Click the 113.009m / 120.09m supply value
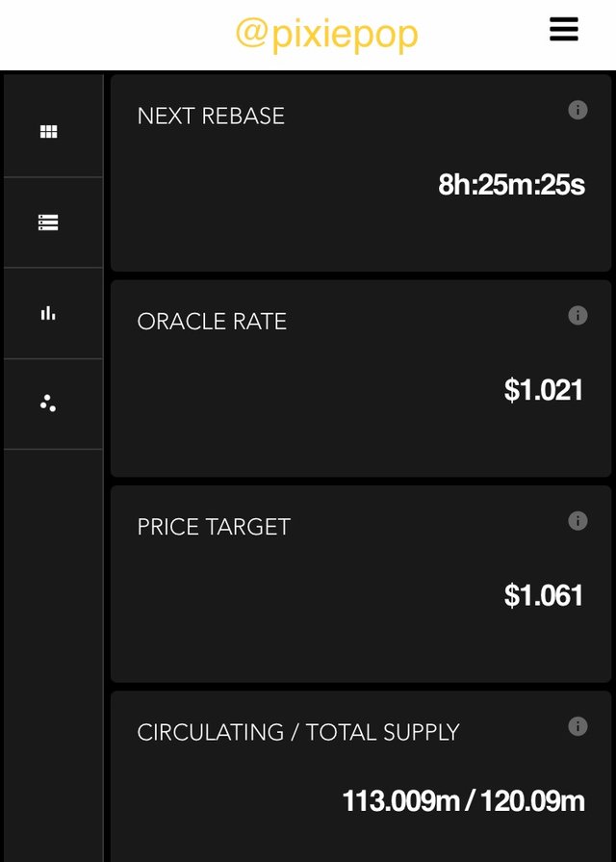This screenshot has height=862, width=616. coord(463,800)
